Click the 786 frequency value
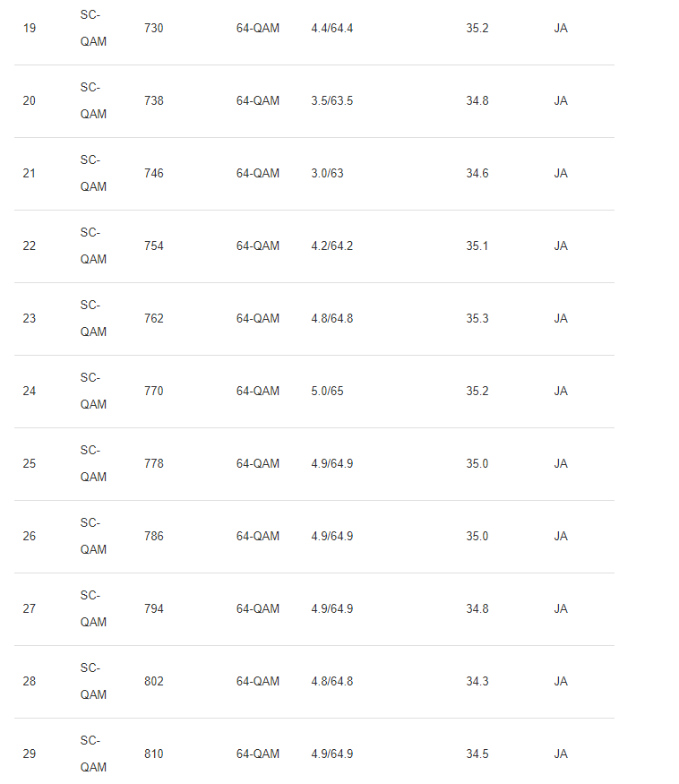 coord(154,537)
